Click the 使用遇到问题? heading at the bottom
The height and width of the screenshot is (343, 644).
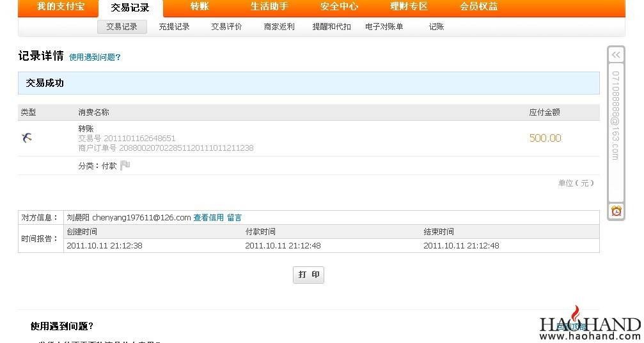point(62,326)
